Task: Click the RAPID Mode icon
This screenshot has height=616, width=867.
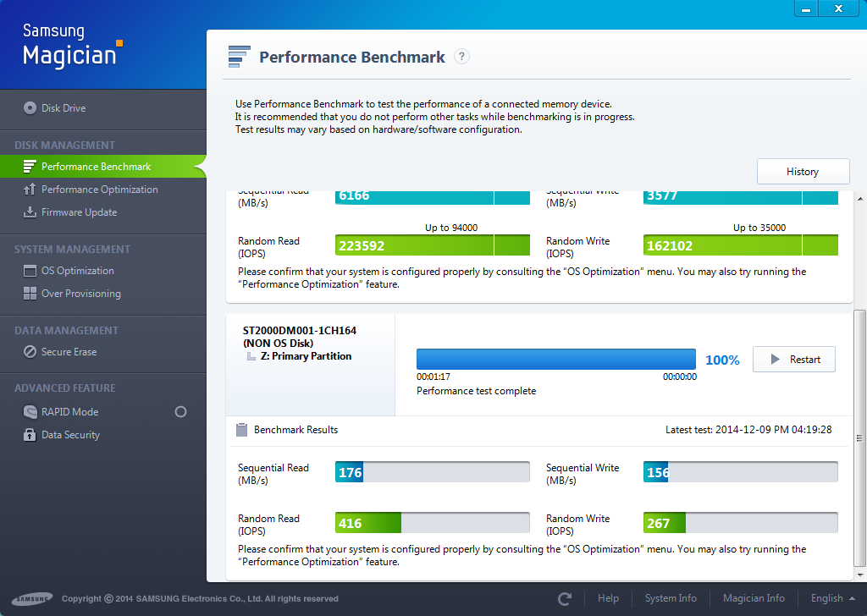Action: [x=30, y=411]
